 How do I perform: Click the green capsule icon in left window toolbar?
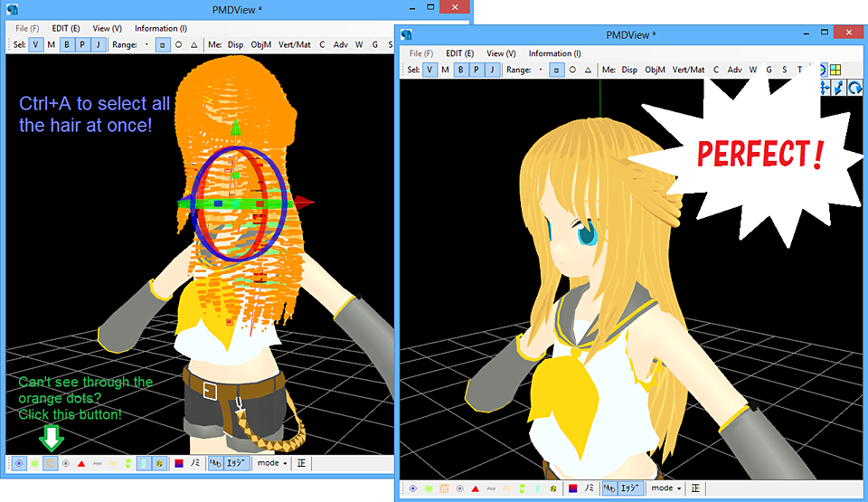[127, 463]
